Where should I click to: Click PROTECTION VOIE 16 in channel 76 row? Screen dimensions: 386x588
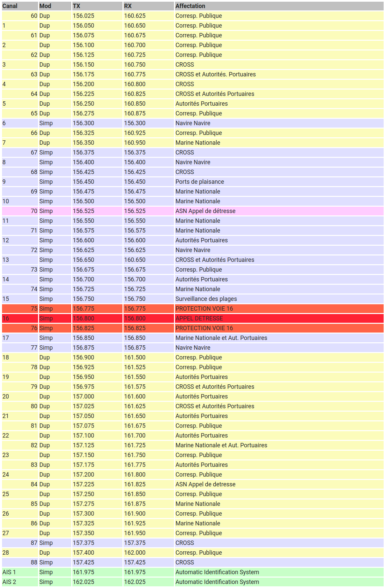pos(279,328)
